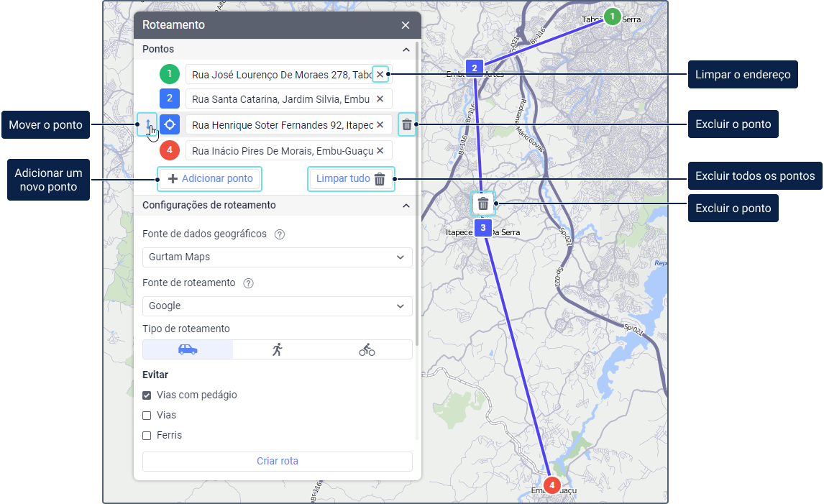
Task: Click the panel's vertical scrollbar
Action: coord(417,194)
